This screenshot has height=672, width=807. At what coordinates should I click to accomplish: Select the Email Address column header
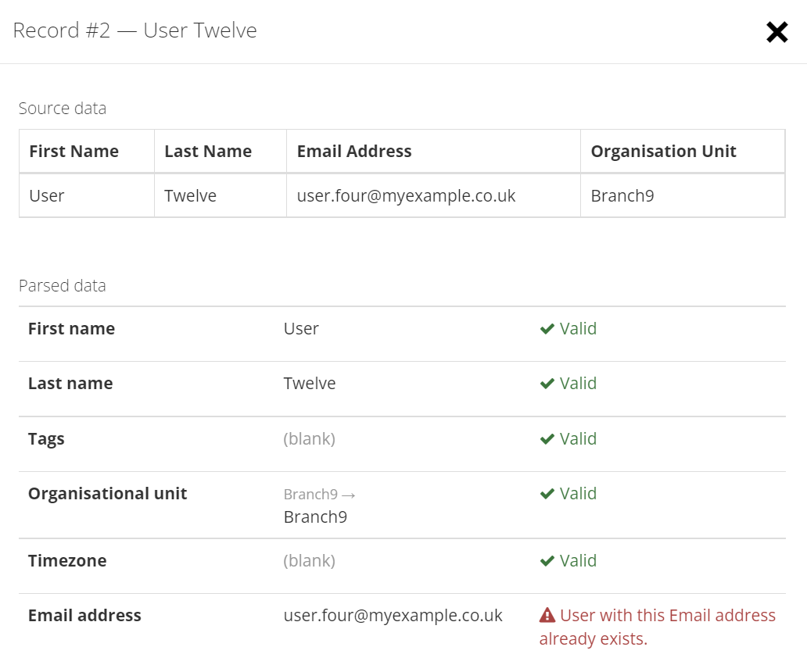click(x=433, y=151)
